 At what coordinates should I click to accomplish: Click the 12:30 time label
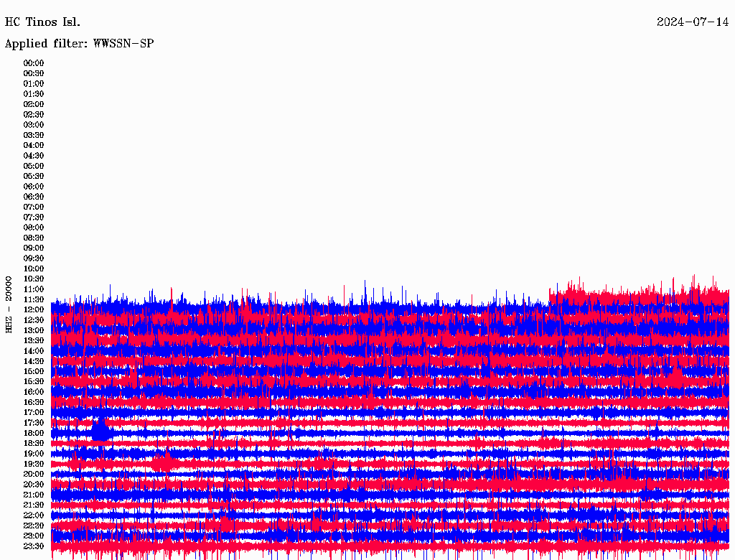click(34, 320)
